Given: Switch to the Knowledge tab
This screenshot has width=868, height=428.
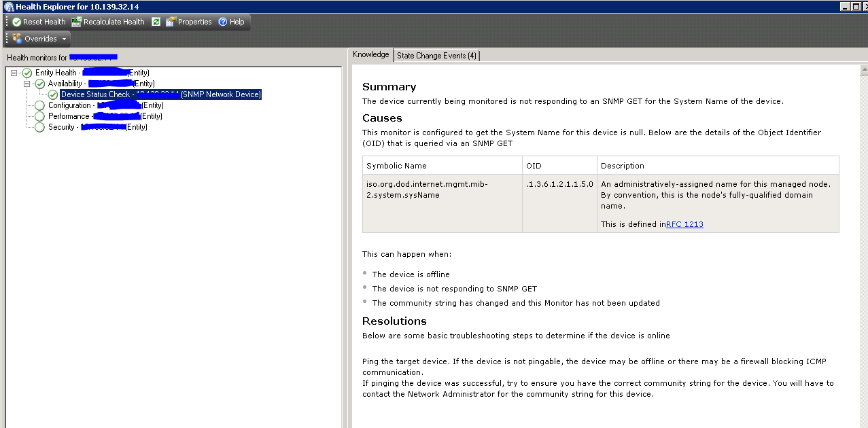Looking at the screenshot, I should pyautogui.click(x=370, y=55).
